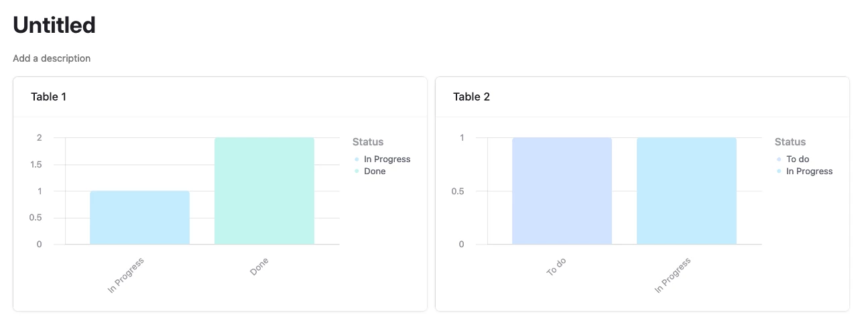Toggle the In Progress legend label in Table 1

click(387, 159)
